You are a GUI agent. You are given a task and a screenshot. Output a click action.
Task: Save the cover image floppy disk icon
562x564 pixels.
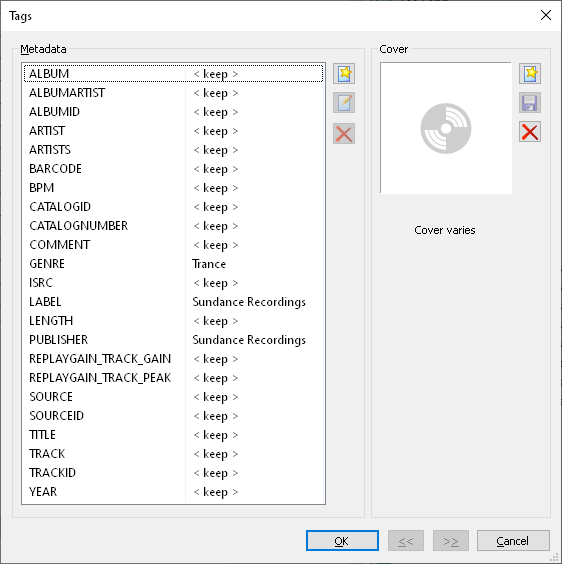pos(530,103)
